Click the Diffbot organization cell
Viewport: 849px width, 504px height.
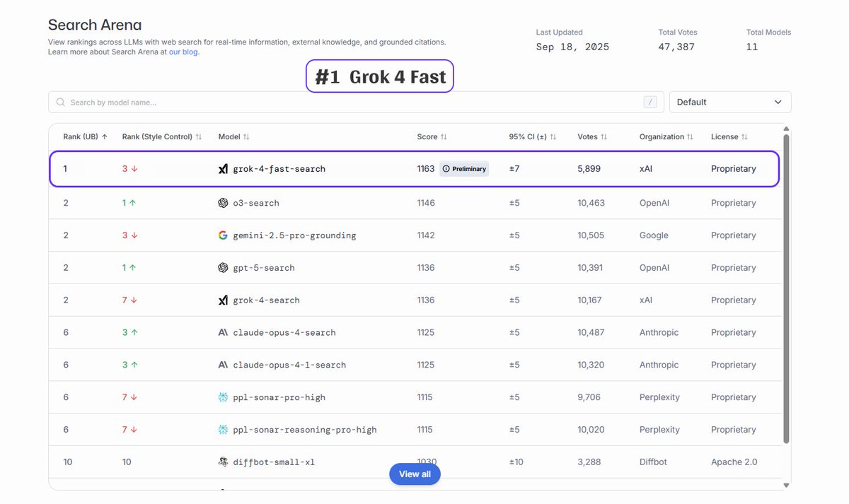(654, 462)
